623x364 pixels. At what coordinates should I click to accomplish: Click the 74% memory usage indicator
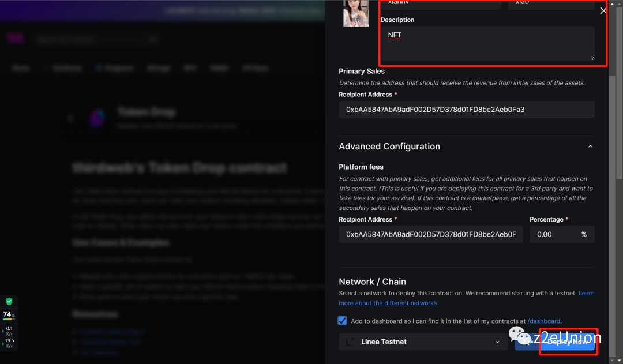(9, 315)
